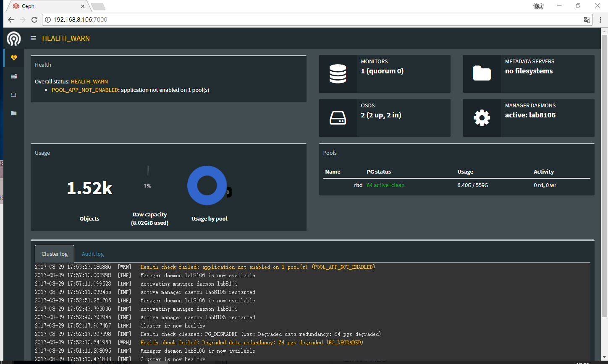This screenshot has width=608, height=364.
Task: Click the 6.40G / 559G usage cell
Action: (x=473, y=185)
